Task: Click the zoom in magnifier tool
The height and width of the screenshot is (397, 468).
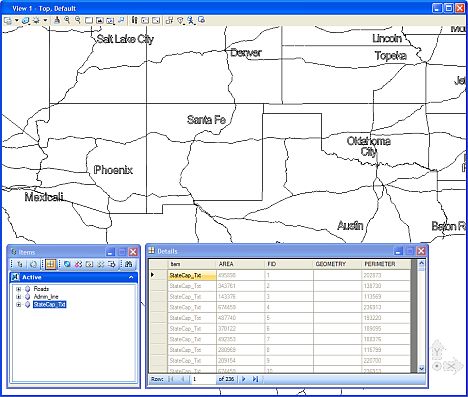Action: tap(67, 20)
